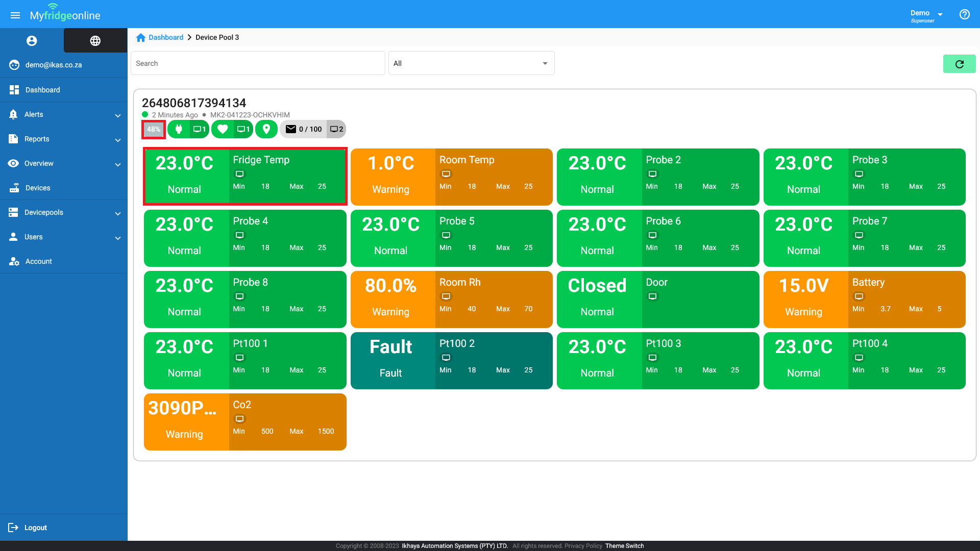Image resolution: width=980 pixels, height=551 pixels.
Task: Expand the Devicepools menu
Action: (x=64, y=212)
